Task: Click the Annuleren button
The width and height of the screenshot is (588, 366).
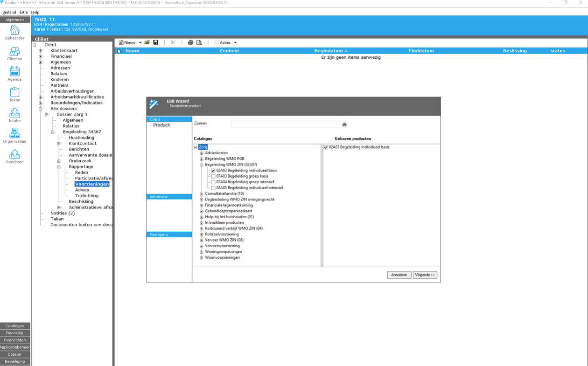Action: click(399, 275)
